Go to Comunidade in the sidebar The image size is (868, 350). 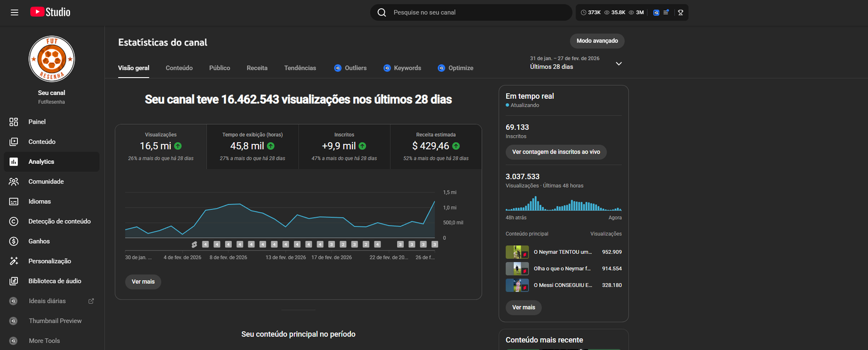coord(46,182)
